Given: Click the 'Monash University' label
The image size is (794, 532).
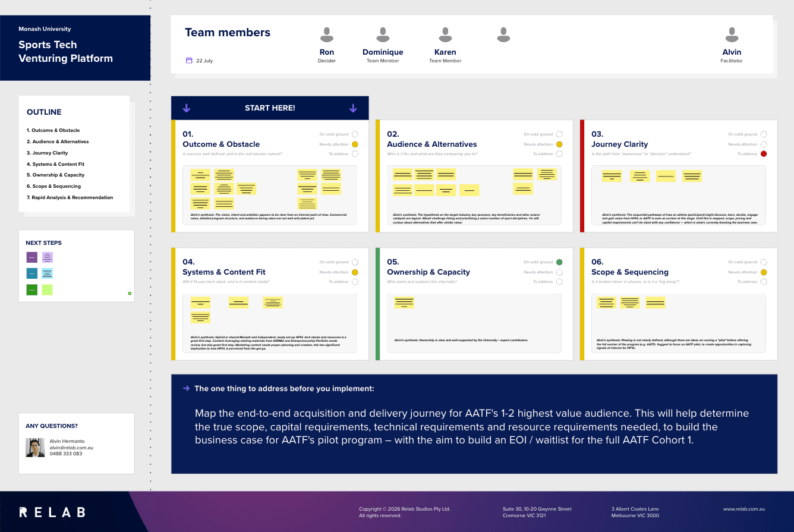Looking at the screenshot, I should pyautogui.click(x=45, y=29).
